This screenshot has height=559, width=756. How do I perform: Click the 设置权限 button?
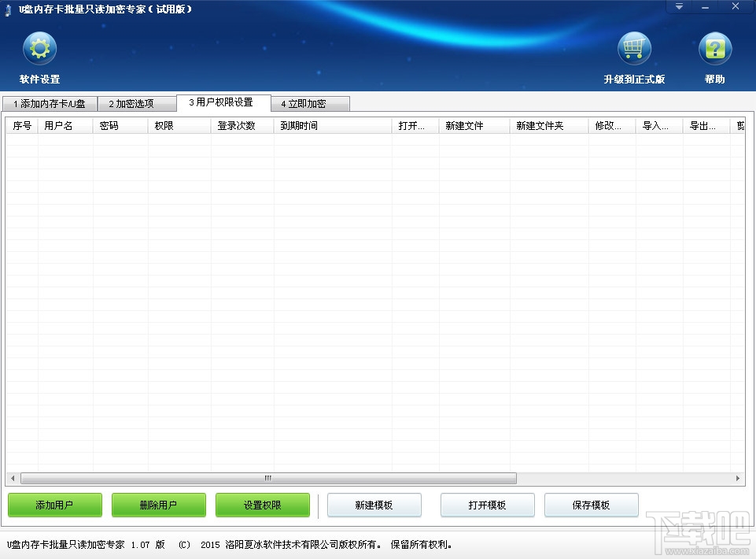(262, 505)
